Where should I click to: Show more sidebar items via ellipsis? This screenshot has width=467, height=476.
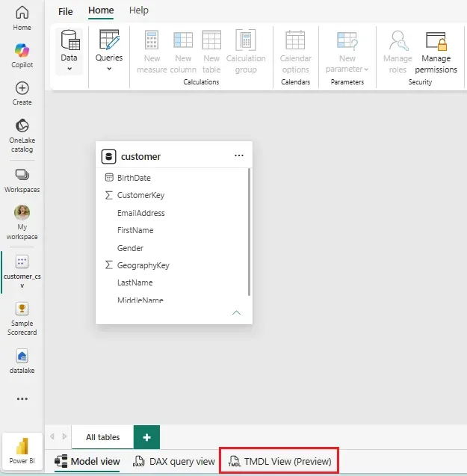point(22,398)
